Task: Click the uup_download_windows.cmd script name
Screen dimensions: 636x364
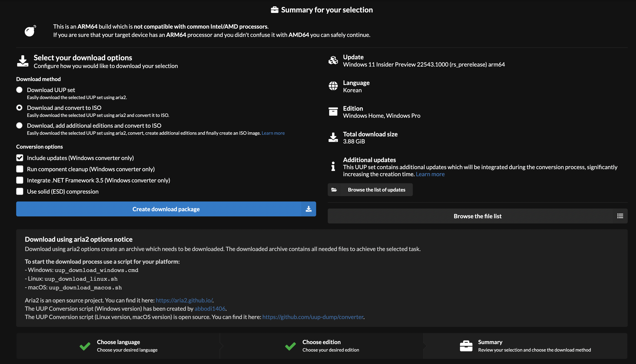Action: click(96, 270)
